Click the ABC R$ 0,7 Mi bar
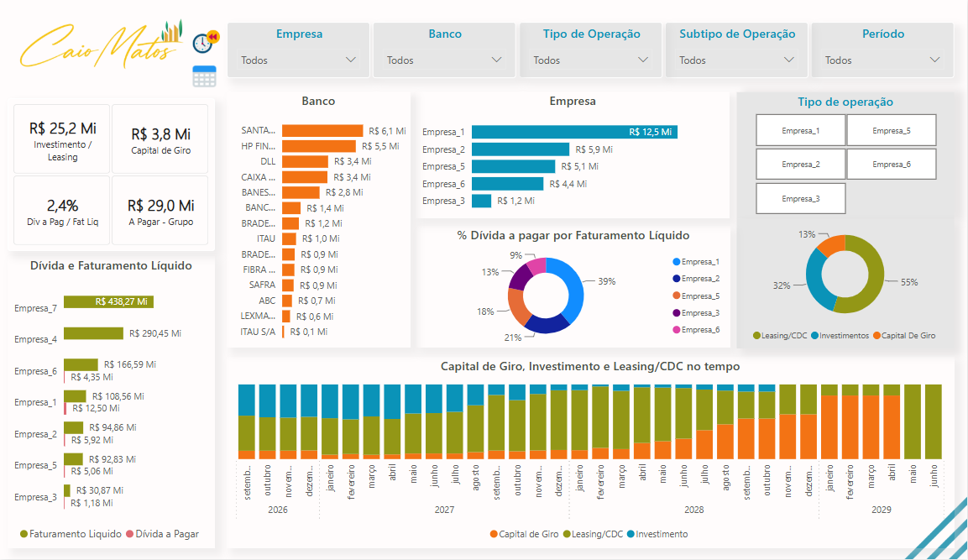Screen dimensions: 968x560 pyautogui.click(x=287, y=301)
